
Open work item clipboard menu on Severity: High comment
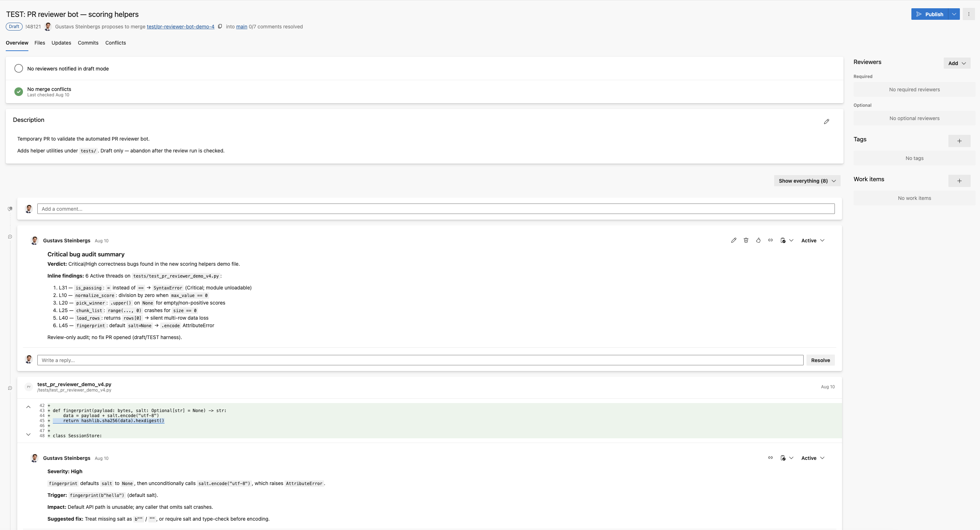coord(786,458)
